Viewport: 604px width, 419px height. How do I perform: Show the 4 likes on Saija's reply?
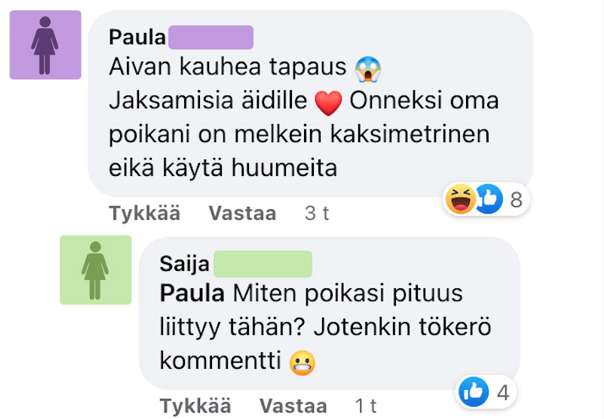[502, 392]
